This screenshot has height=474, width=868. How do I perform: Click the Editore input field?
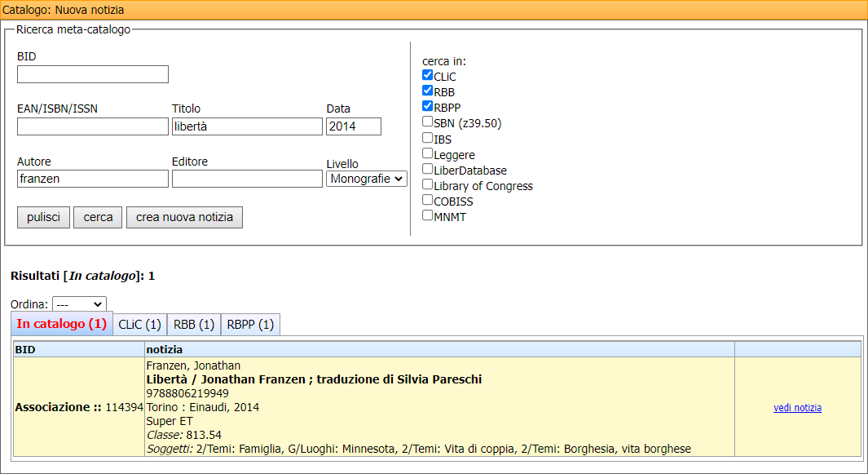pyautogui.click(x=247, y=179)
